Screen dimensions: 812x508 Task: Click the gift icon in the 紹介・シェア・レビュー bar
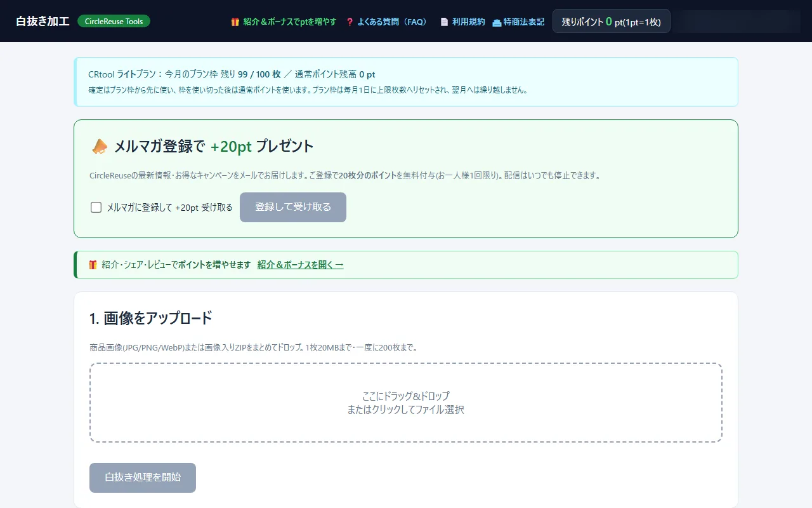[93, 265]
